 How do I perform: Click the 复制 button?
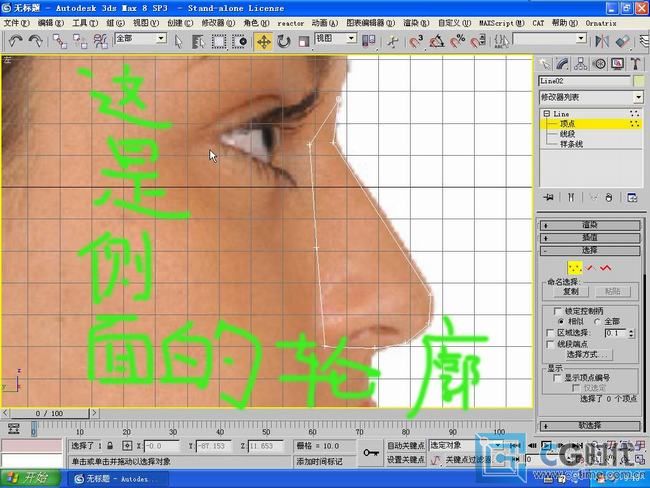(571, 291)
